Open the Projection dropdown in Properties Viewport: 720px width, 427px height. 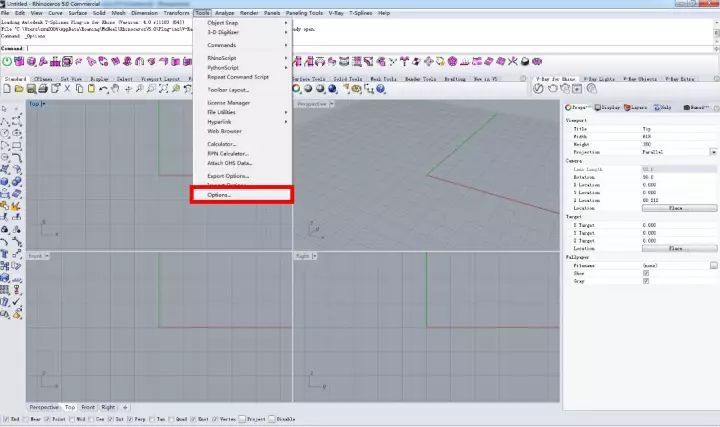coord(713,152)
